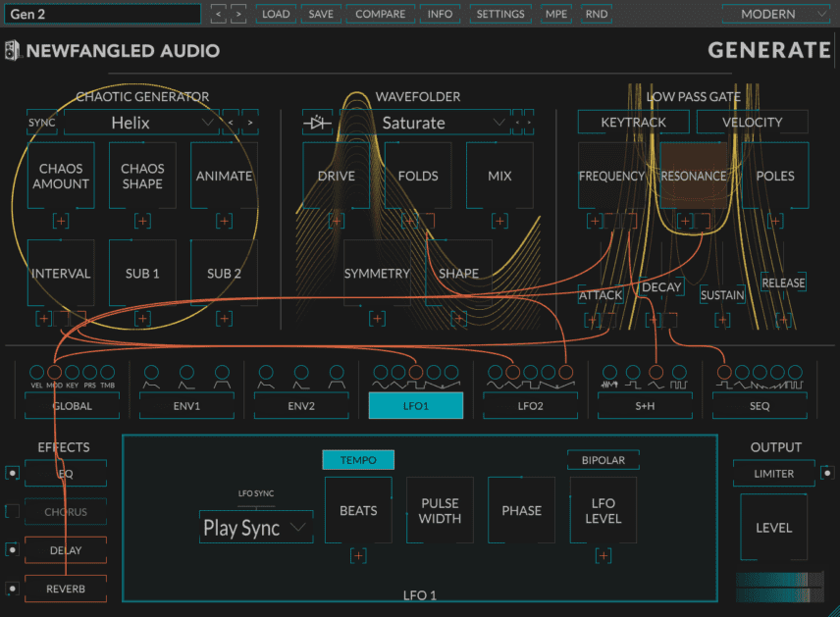The height and width of the screenshot is (617, 840).
Task: Click the PULSE WIDTH knob
Action: 440,510
